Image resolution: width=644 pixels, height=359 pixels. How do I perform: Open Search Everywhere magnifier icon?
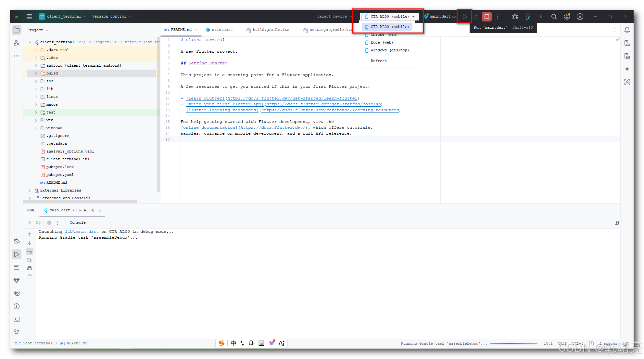pos(554,17)
